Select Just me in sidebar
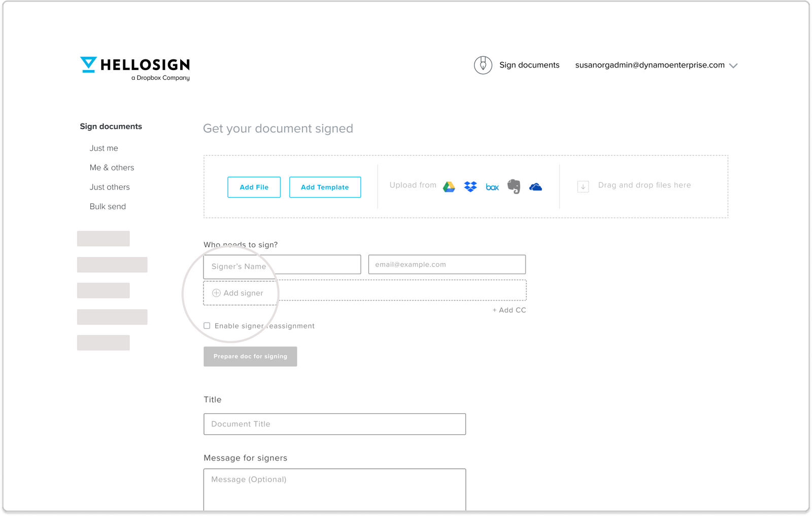 [x=104, y=148]
